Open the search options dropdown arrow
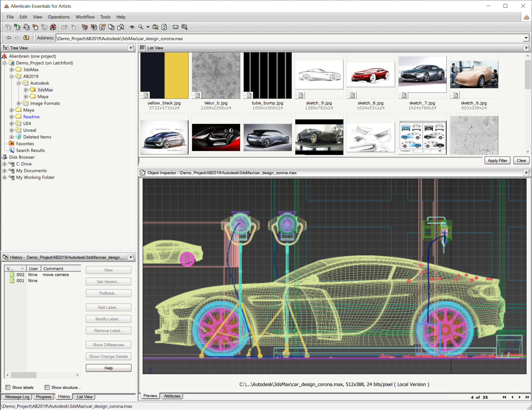532x410 pixels. (148, 27)
